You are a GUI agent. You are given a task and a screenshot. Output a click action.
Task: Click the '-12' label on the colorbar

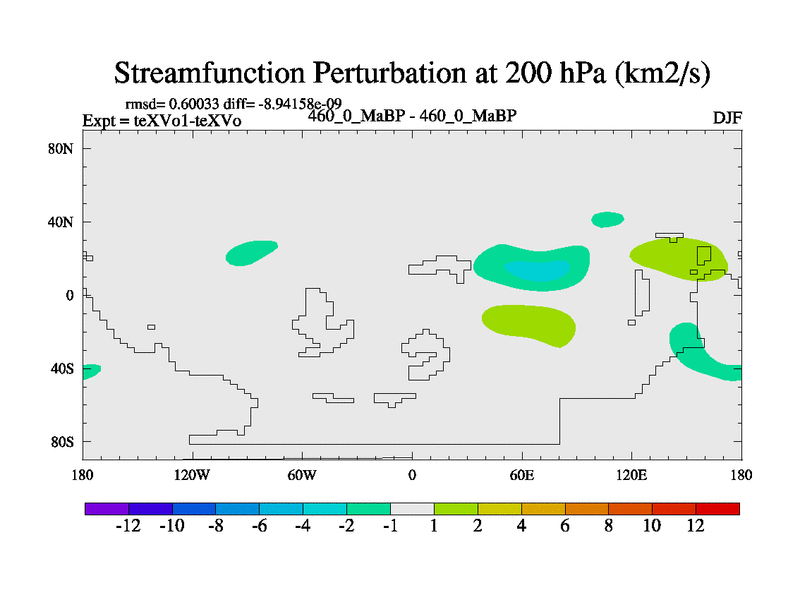[x=127, y=528]
